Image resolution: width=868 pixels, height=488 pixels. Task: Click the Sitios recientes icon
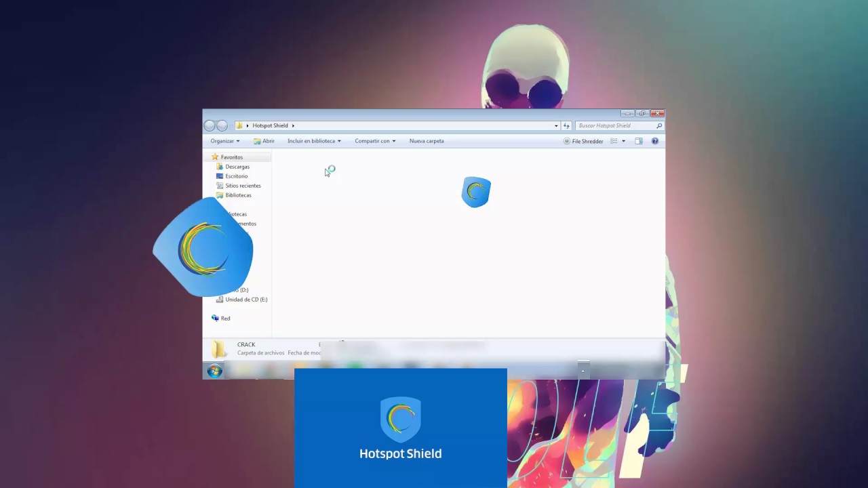click(220, 186)
